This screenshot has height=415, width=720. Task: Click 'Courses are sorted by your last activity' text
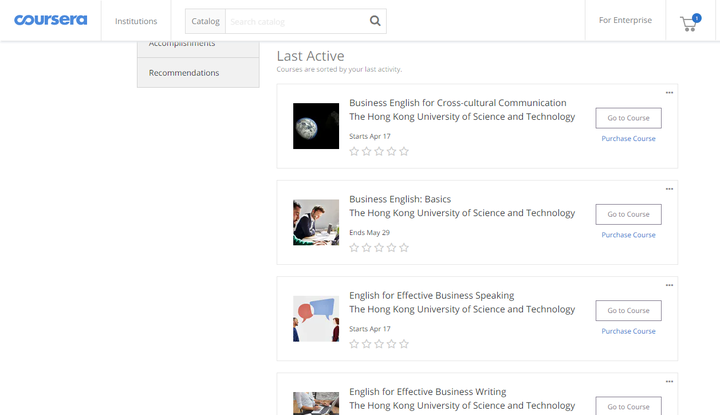click(339, 69)
